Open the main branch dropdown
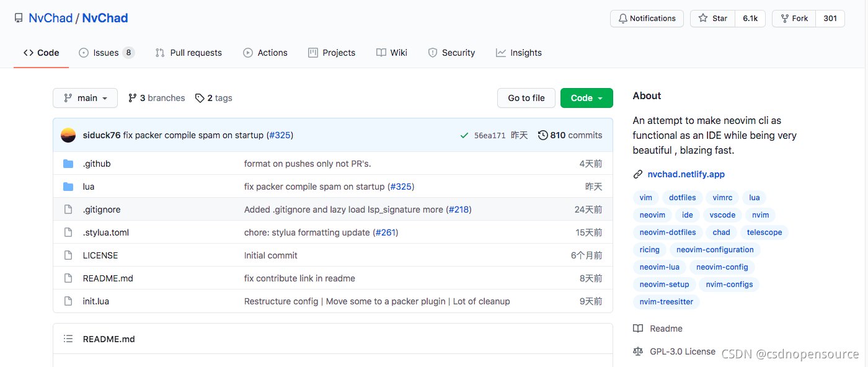Screen dimensions: 868x367 85,98
